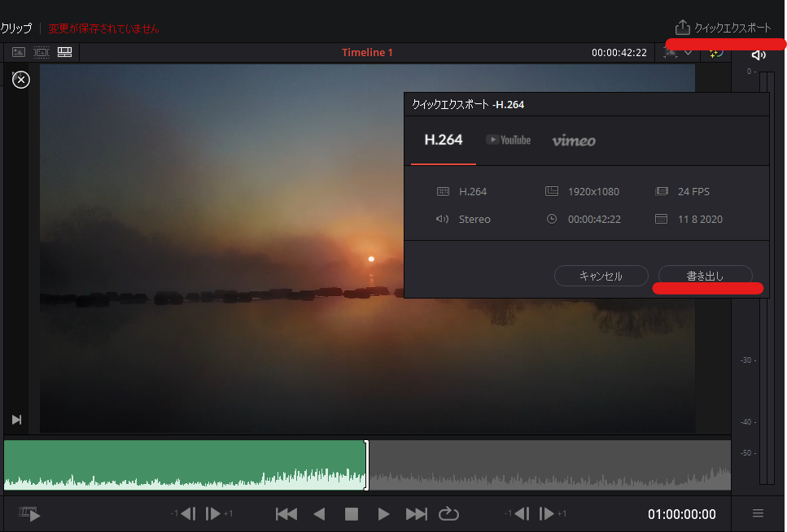Click the 01:00:00:00 timecode field

(681, 514)
